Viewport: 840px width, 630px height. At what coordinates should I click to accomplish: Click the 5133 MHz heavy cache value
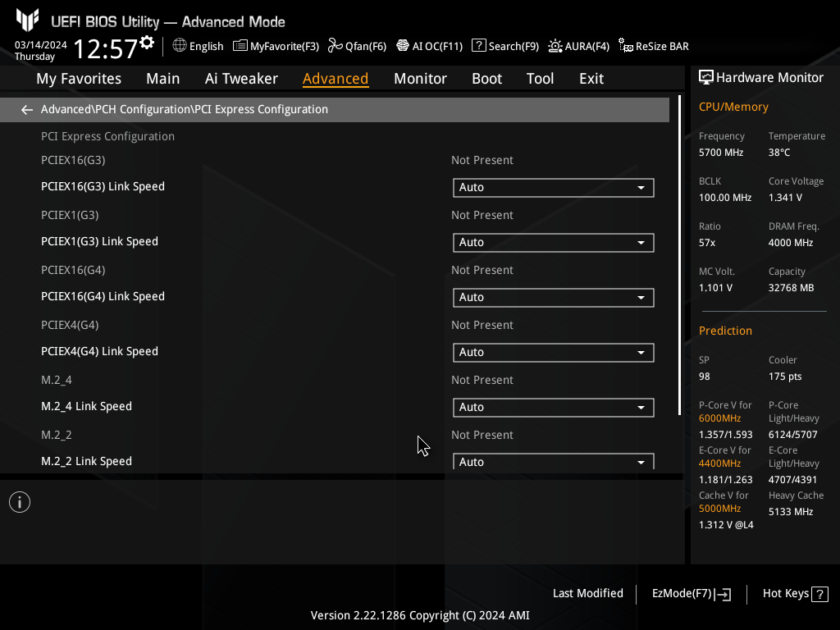click(791, 512)
